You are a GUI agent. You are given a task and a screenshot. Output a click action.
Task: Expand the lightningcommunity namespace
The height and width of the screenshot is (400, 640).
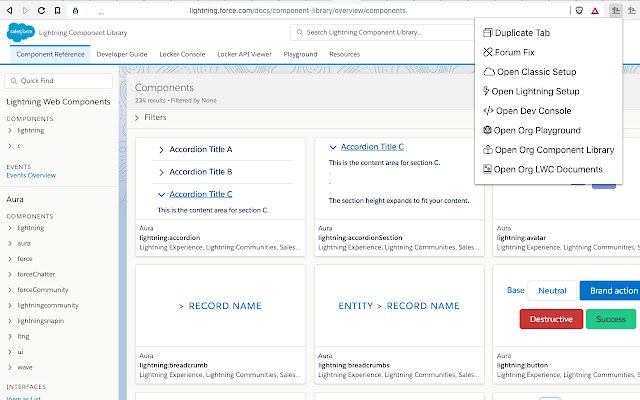10,305
